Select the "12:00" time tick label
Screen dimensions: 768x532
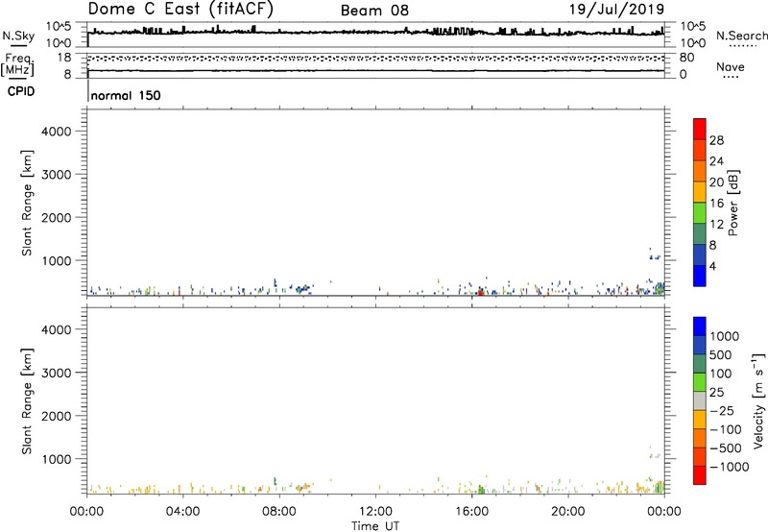(375, 512)
